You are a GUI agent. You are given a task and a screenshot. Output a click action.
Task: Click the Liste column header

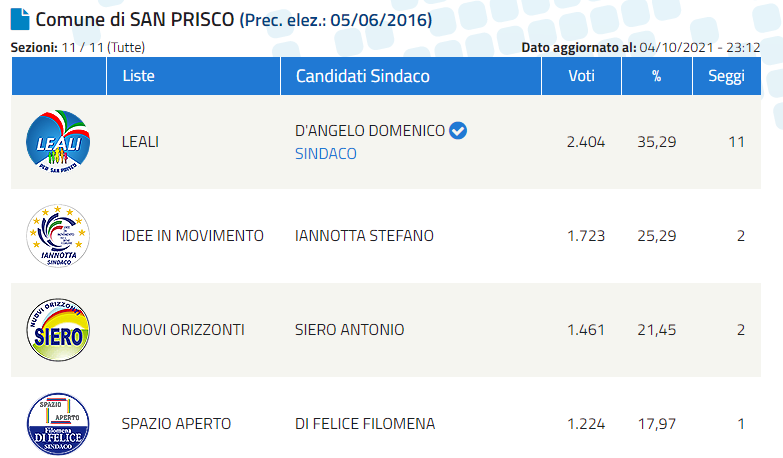coord(138,76)
